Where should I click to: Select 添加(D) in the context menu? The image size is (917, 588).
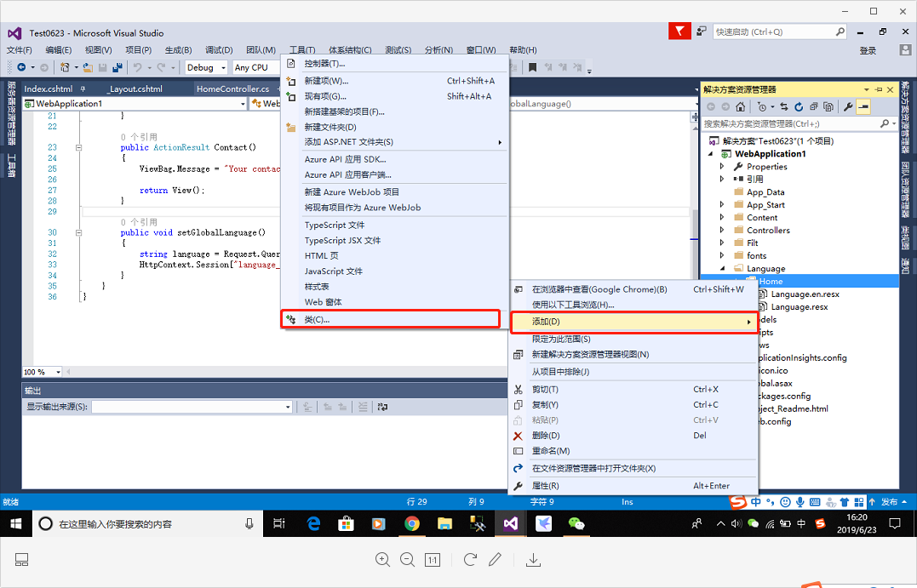(x=633, y=322)
